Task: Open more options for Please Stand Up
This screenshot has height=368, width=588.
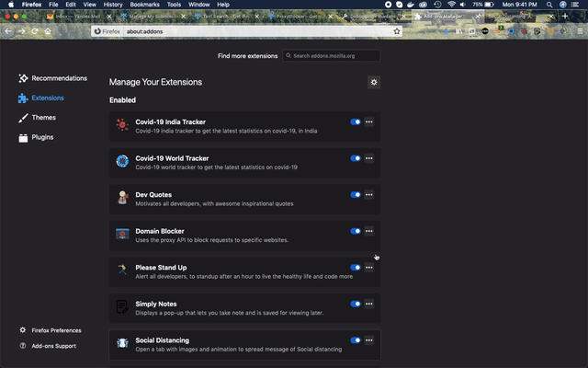Action: coord(369,268)
